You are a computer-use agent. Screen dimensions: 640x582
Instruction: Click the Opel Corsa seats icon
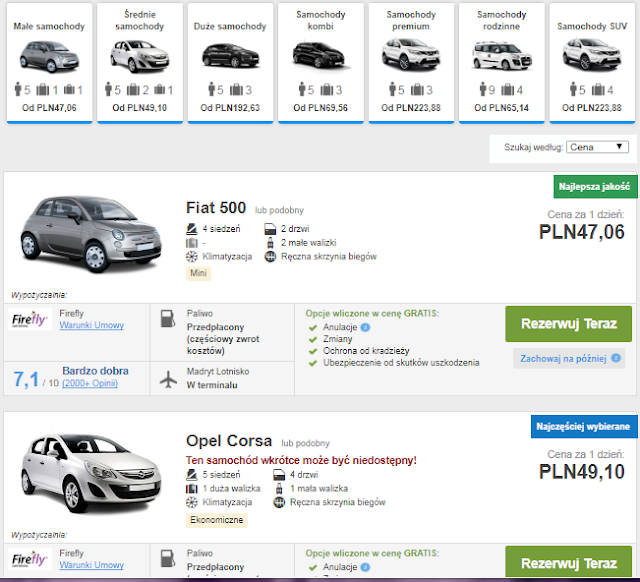[193, 475]
